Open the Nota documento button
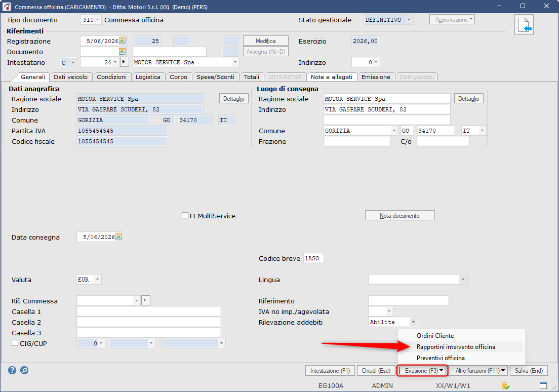 [x=400, y=215]
